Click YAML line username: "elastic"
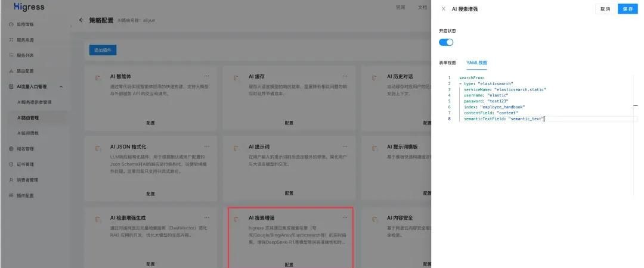The image size is (644, 268). (x=485, y=95)
